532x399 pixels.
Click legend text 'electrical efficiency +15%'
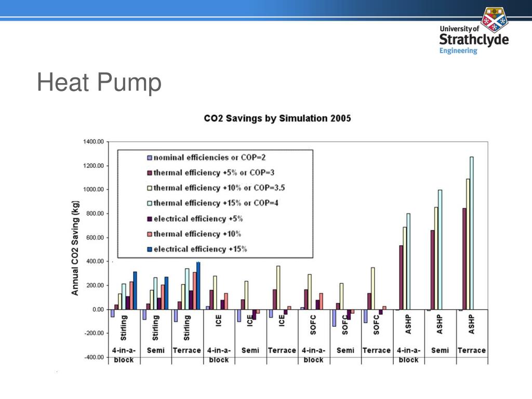[x=201, y=249]
